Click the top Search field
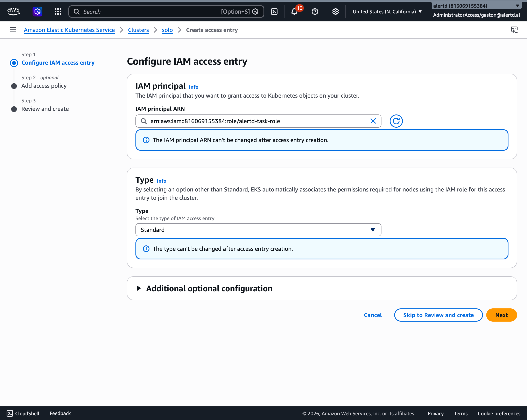This screenshot has height=420, width=527. (x=166, y=12)
